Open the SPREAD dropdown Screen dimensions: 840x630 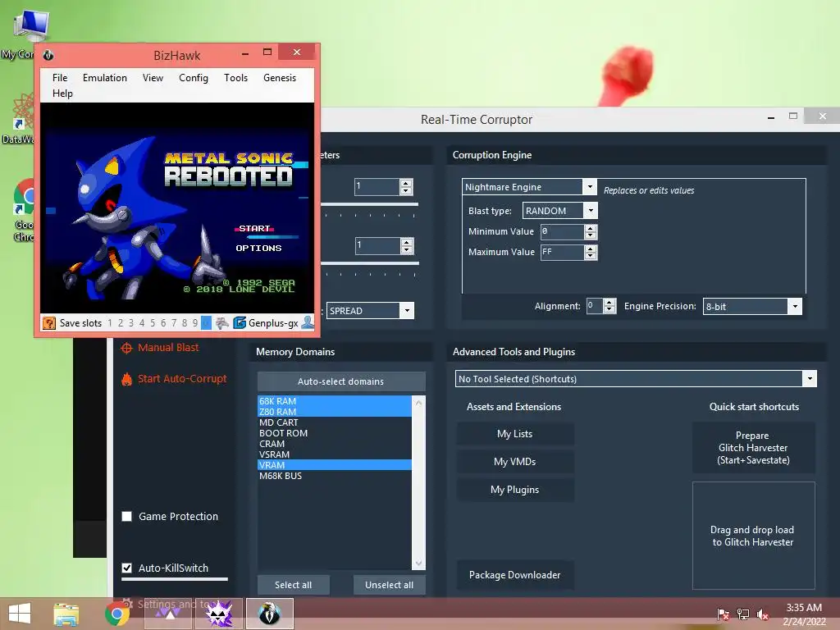pyautogui.click(x=407, y=311)
